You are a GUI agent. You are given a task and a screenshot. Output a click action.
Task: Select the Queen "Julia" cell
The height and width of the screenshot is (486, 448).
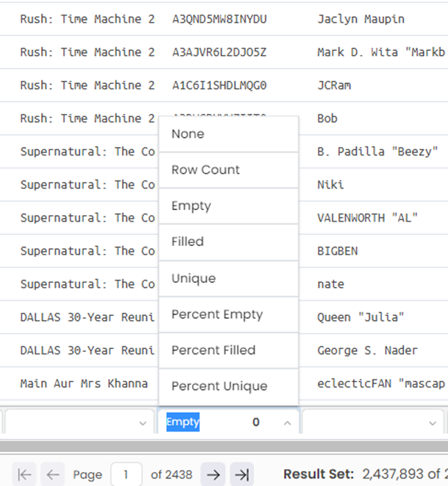[360, 317]
